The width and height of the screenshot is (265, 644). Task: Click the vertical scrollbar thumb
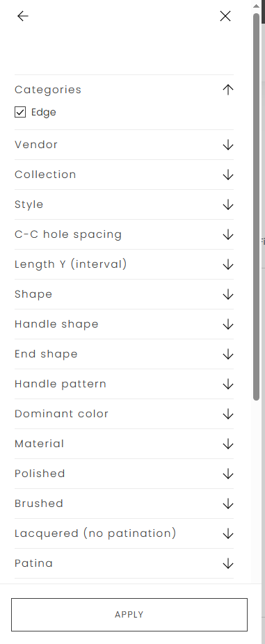[257, 207]
